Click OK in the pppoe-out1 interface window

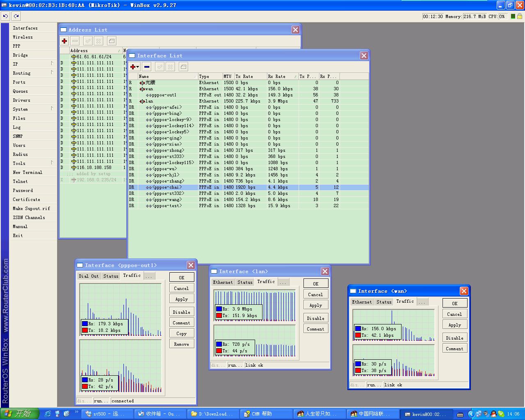coord(182,277)
